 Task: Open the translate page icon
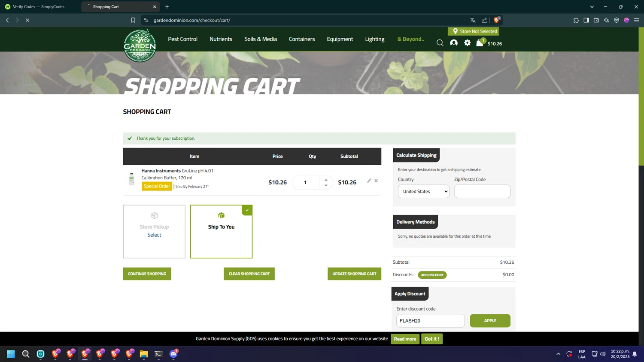pyautogui.click(x=473, y=20)
